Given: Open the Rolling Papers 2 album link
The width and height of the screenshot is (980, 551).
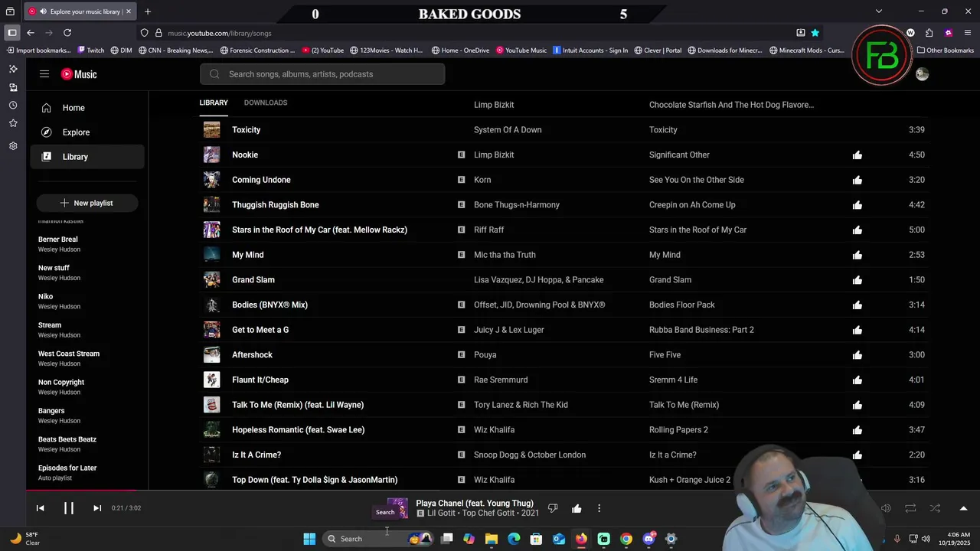Looking at the screenshot, I should (678, 430).
